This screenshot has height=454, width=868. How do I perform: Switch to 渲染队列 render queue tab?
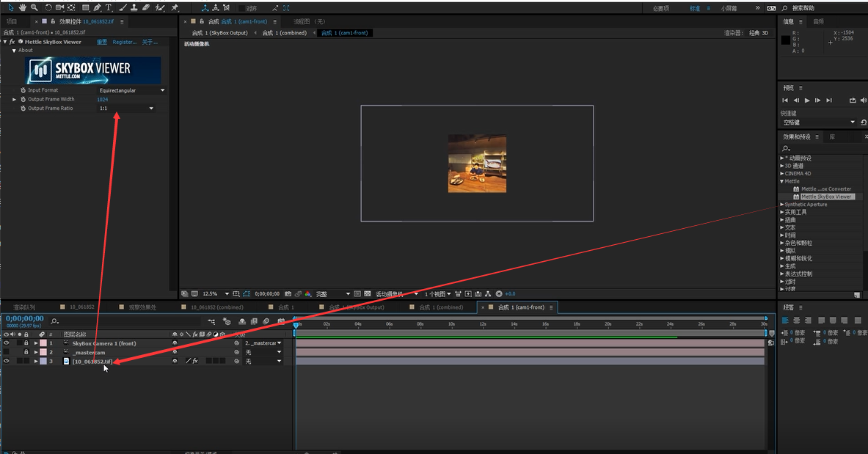(x=24, y=307)
